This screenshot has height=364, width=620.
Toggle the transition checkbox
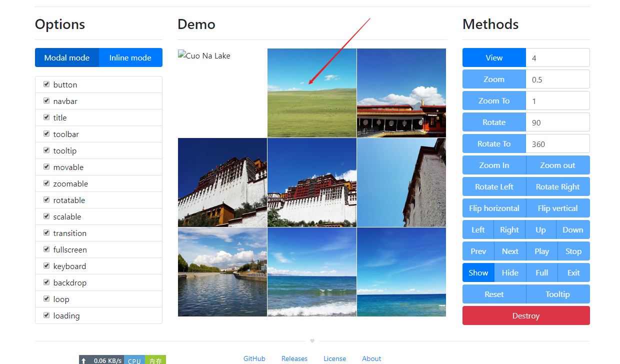46,233
